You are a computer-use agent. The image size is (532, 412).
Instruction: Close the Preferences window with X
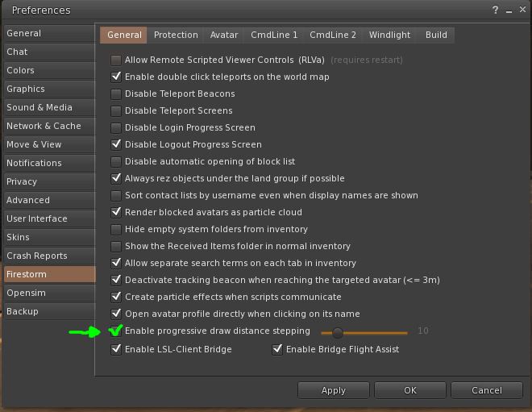click(522, 10)
